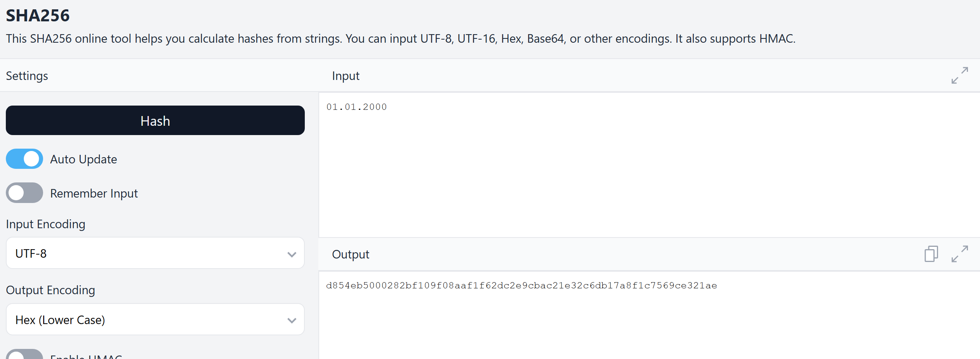Click the Remember Input label text
Viewport: 980px width, 359px height.
click(94, 193)
